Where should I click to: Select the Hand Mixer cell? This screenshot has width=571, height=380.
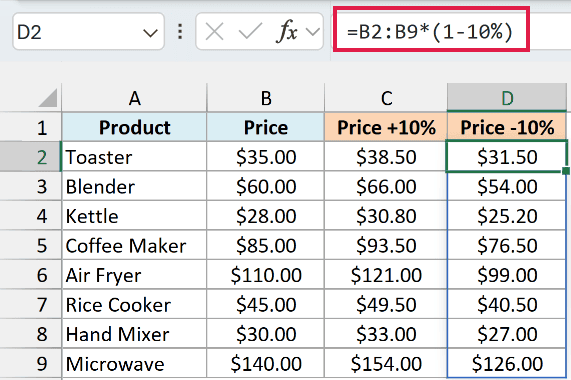pos(134,334)
